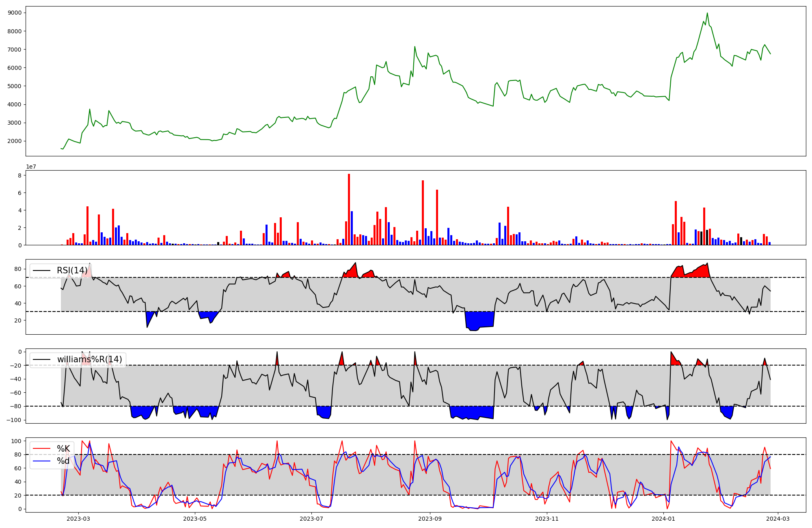
Task: Click the 1e7 exponent label above volume chart
Action: tap(31, 167)
